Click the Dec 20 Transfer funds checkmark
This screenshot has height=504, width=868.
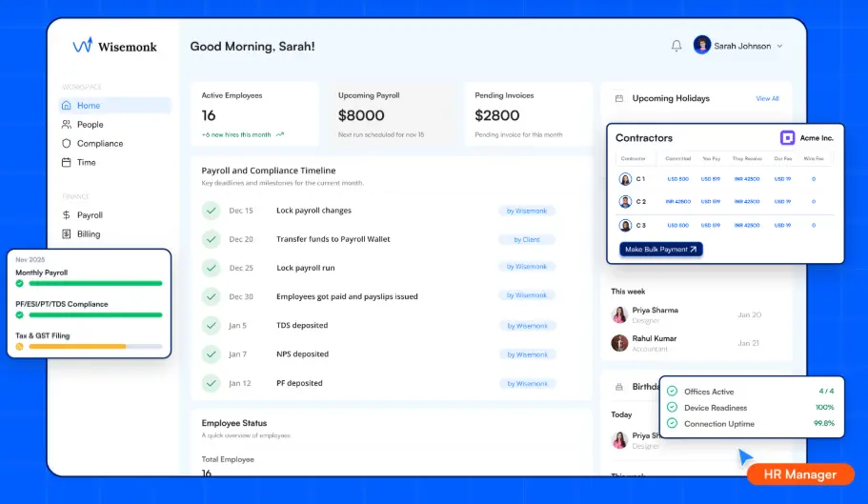click(x=211, y=239)
